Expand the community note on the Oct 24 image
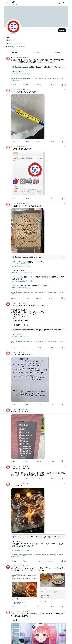This screenshot has height=644, width=72. (x=64, y=257)
